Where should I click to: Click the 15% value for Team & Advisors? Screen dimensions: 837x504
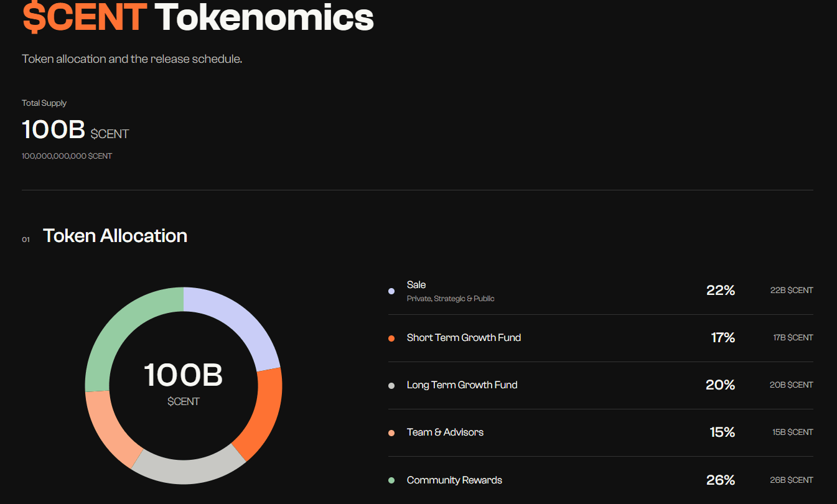tap(722, 432)
